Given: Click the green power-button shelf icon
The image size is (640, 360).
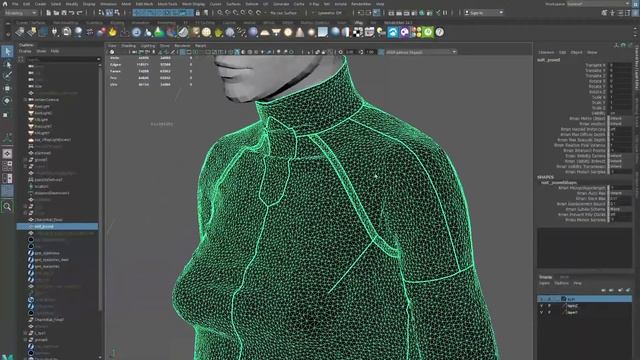Looking at the screenshot, I should pos(428,32).
